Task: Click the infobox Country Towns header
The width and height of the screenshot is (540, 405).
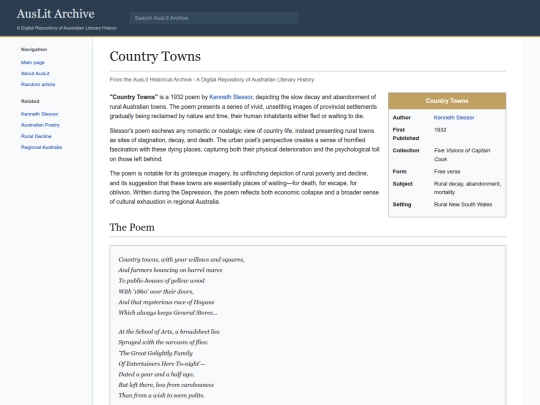Action: (x=447, y=101)
